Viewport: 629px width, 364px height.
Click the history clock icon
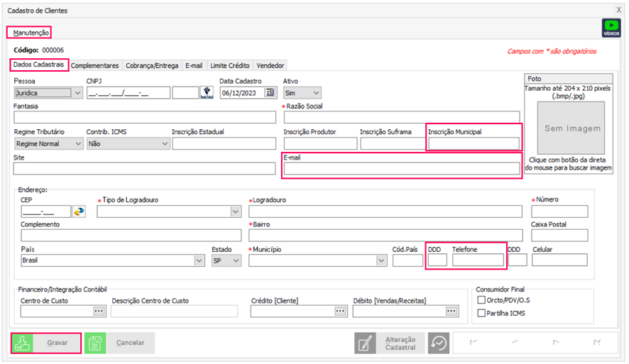coord(439,343)
